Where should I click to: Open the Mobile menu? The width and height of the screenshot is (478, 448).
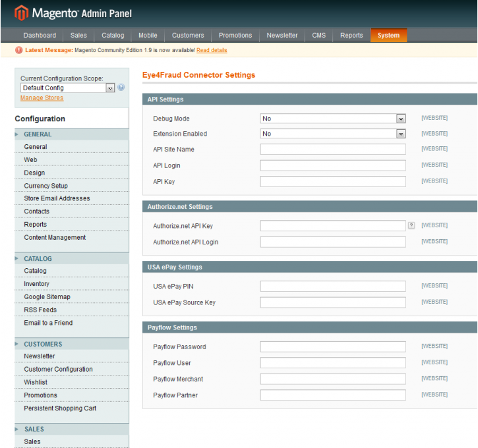[148, 36]
